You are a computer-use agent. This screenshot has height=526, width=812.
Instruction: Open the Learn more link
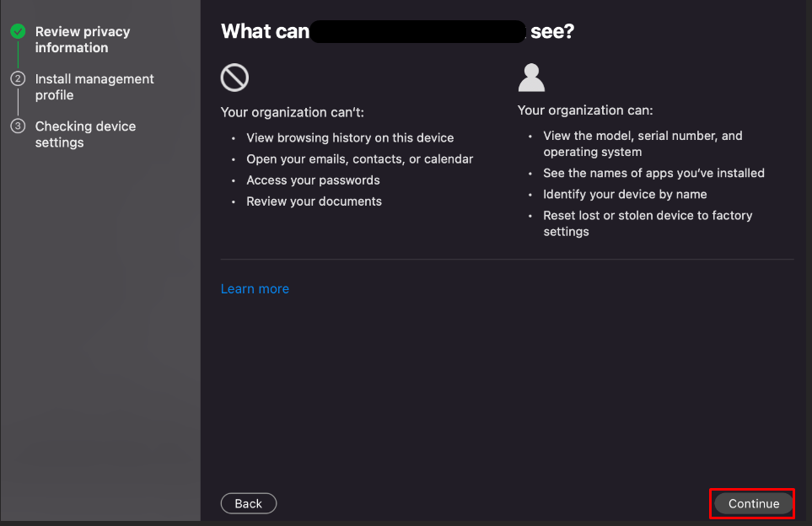click(x=255, y=289)
